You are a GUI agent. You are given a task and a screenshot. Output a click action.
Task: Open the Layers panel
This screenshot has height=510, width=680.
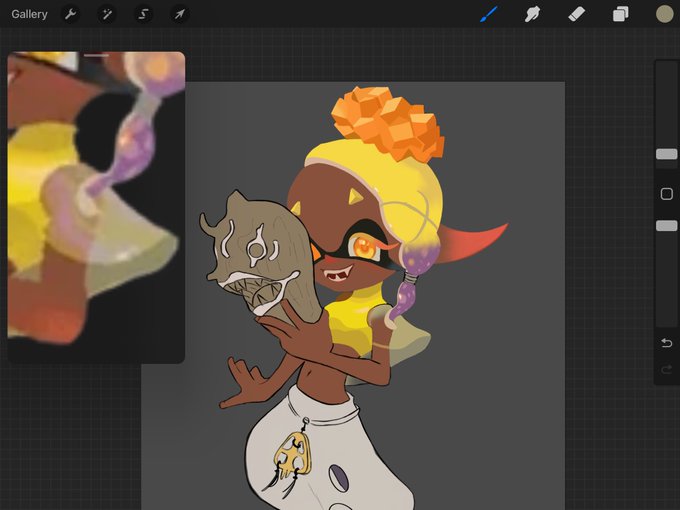click(621, 14)
